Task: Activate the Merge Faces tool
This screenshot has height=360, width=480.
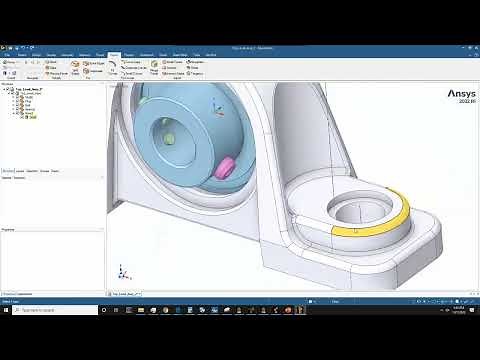Action: [x=154, y=68]
